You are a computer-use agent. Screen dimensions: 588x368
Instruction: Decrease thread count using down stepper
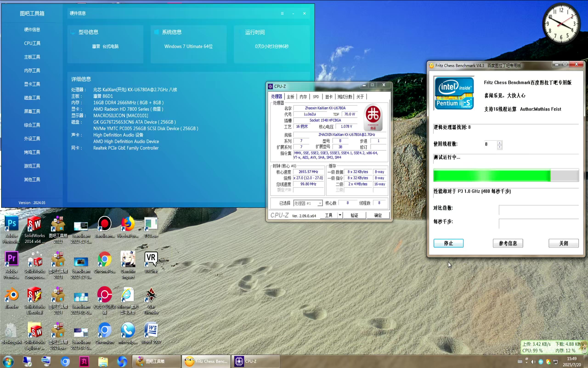[x=499, y=147]
